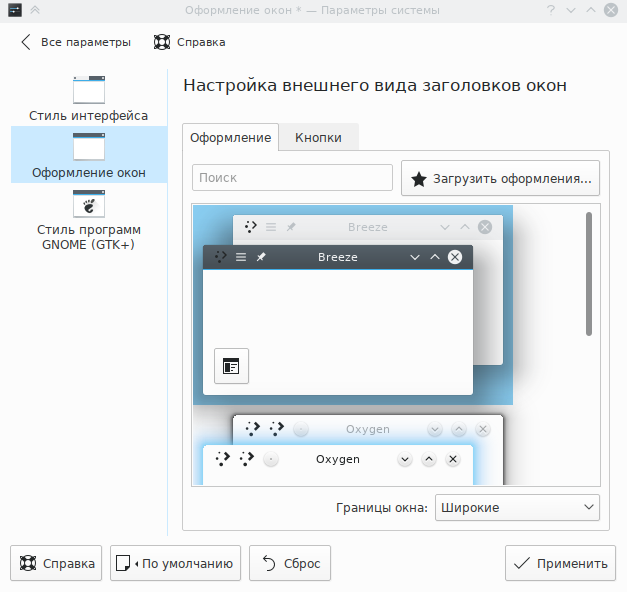Screen dimensions: 627x592
Task: Expand the Границы окна dropdown
Action: (516, 507)
